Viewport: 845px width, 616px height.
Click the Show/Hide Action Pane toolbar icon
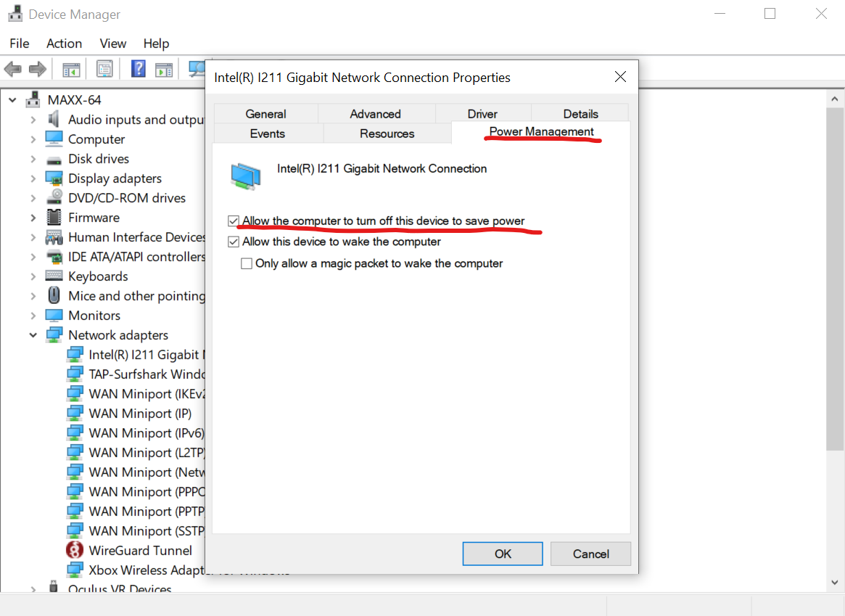coord(164,69)
